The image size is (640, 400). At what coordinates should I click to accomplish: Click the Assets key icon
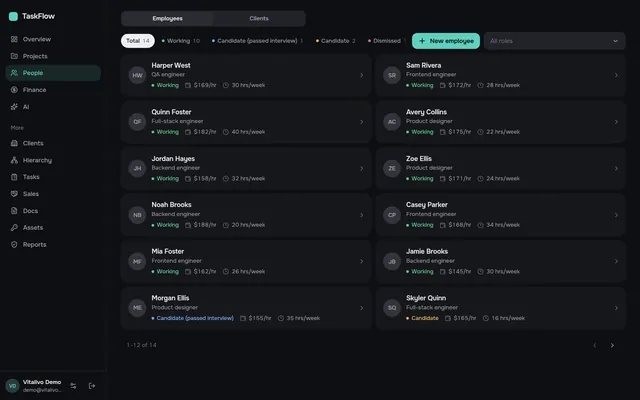14,227
